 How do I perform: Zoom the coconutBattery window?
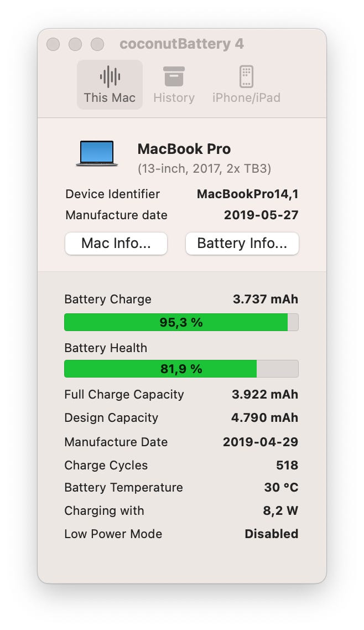[x=97, y=44]
